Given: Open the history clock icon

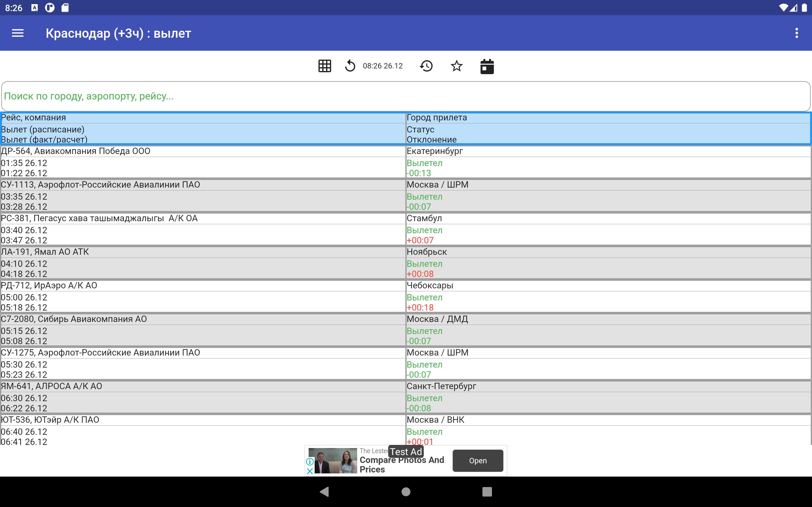Looking at the screenshot, I should 426,66.
